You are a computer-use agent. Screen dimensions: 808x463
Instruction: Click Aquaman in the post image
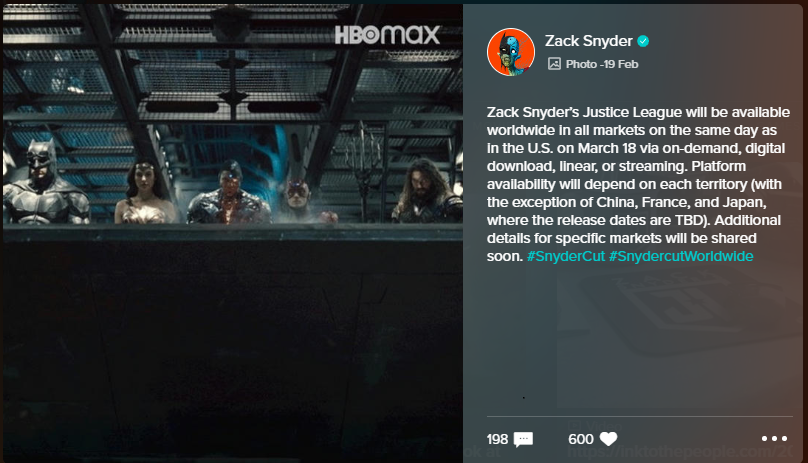[x=426, y=191]
